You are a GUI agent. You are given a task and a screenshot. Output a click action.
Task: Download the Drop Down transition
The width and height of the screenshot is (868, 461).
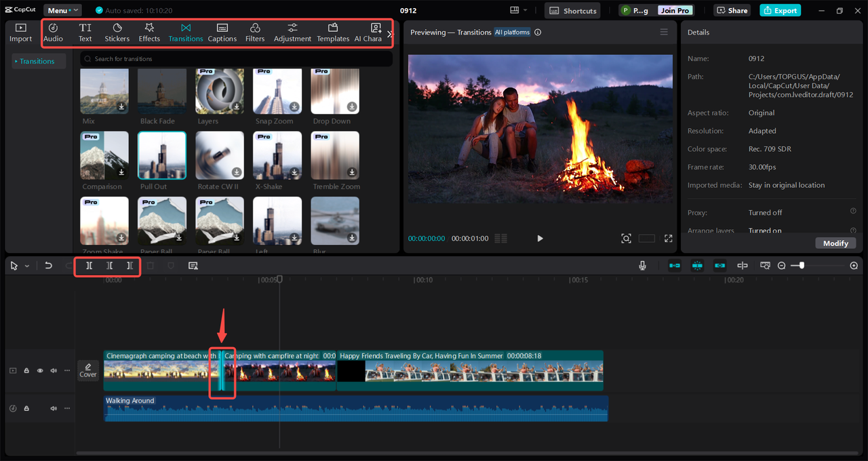[352, 106]
